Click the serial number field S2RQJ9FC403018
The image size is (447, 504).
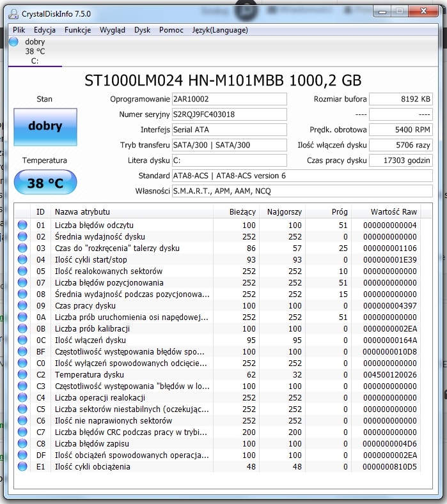click(230, 114)
